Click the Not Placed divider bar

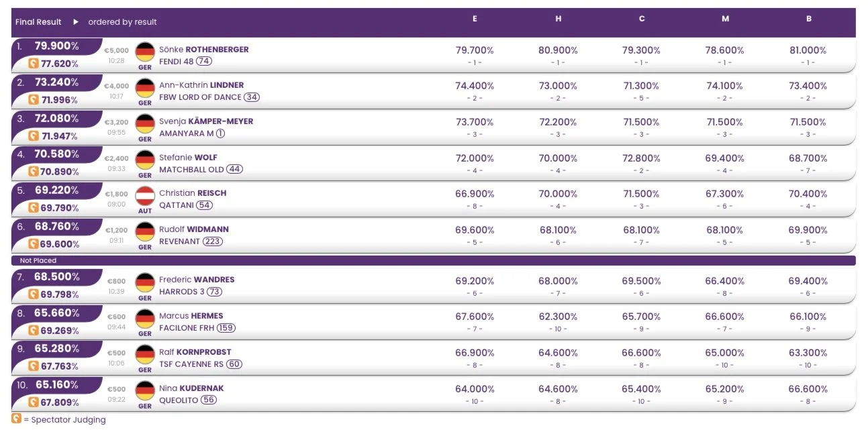coord(434,260)
